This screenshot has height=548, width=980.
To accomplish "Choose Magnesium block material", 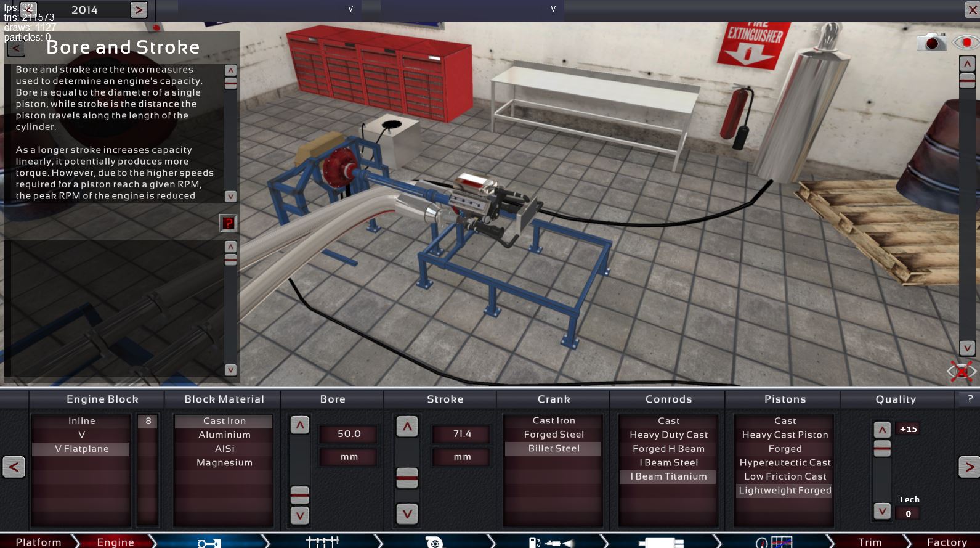I will 224,463.
